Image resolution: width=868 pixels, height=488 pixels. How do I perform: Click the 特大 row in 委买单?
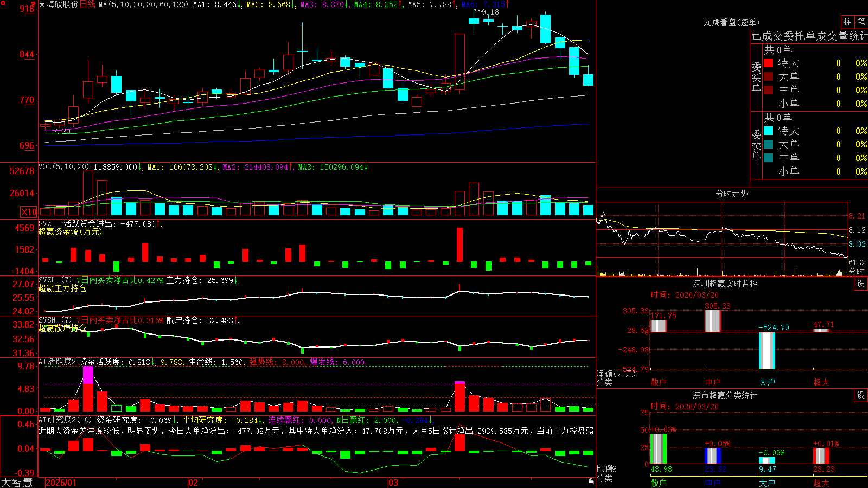coord(815,63)
